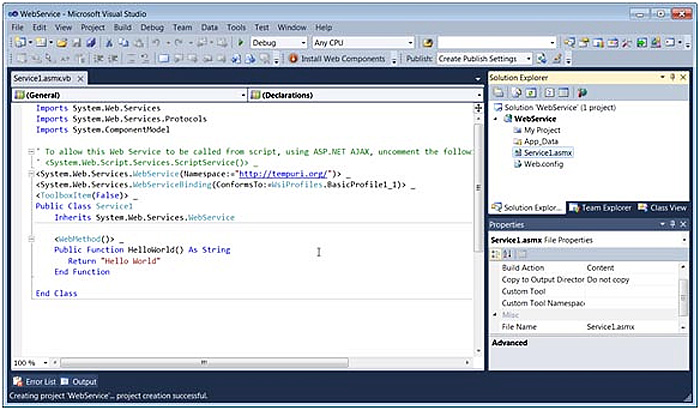Pin the Solution Explorer panel
Screen dimensions: 700x410
[x=673, y=77]
